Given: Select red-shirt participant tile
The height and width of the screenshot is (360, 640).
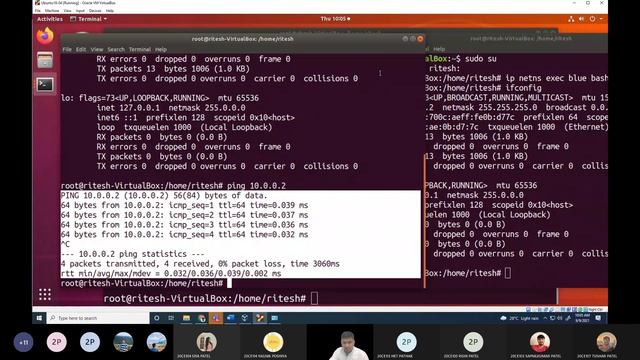Looking at the screenshot, I should pos(540,342).
